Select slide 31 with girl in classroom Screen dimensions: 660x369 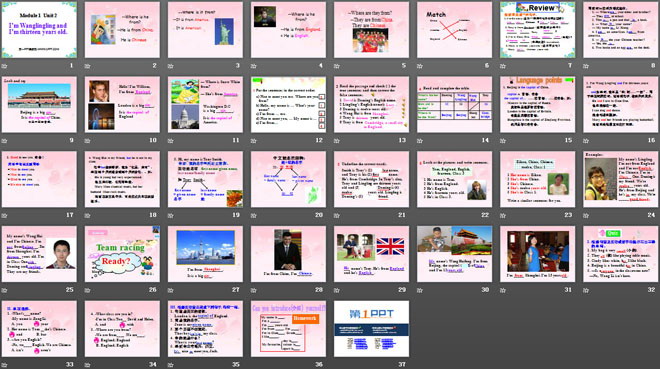click(538, 254)
